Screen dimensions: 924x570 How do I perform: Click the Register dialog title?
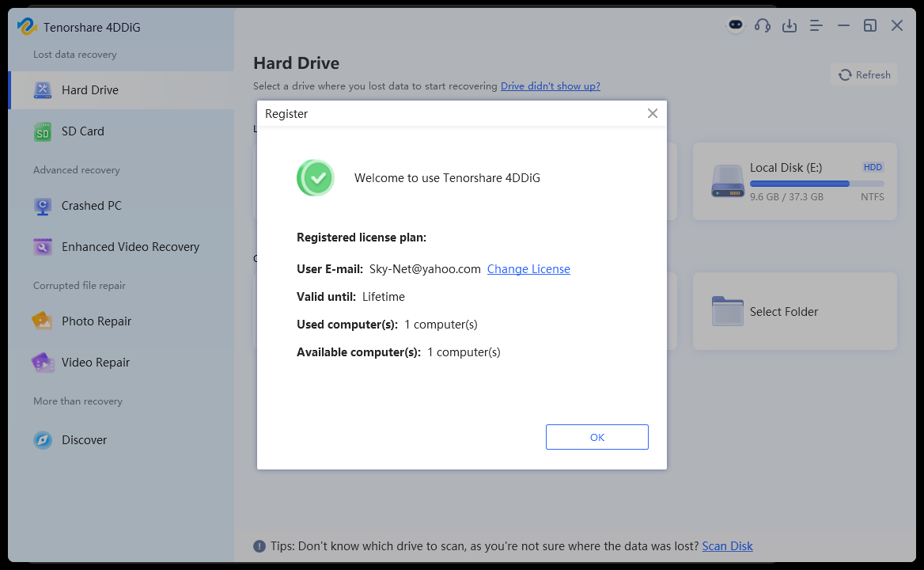click(286, 114)
